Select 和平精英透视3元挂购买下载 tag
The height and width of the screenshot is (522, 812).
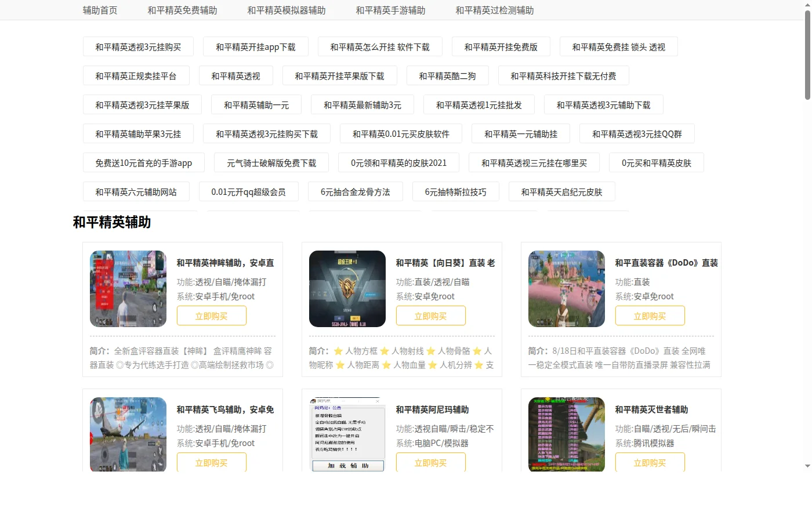(267, 134)
